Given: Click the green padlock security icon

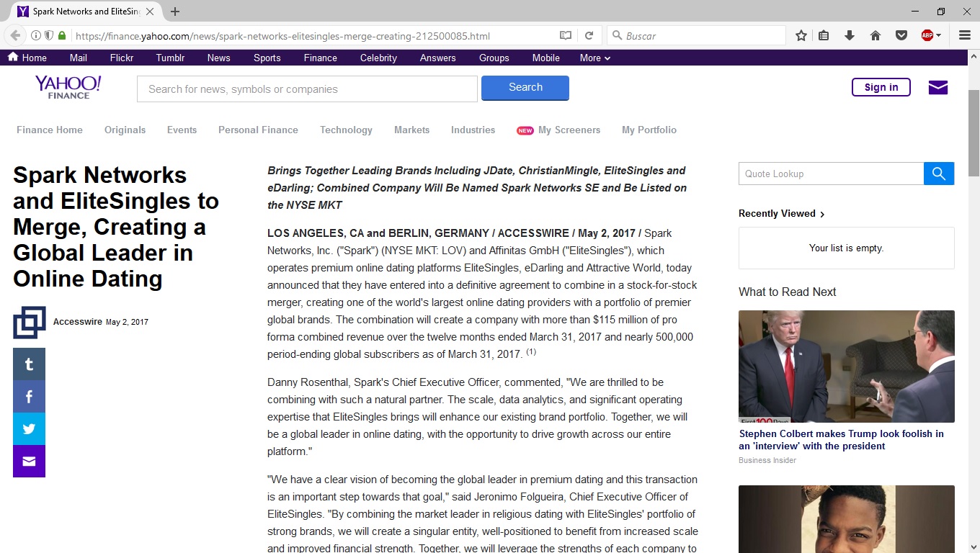Looking at the screenshot, I should pyautogui.click(x=62, y=35).
